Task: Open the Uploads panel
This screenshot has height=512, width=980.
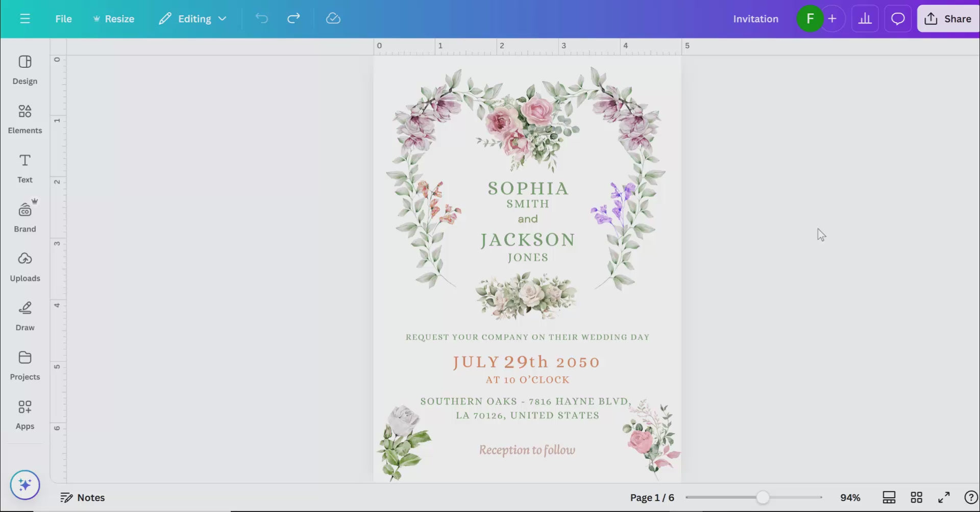Action: [24, 267]
